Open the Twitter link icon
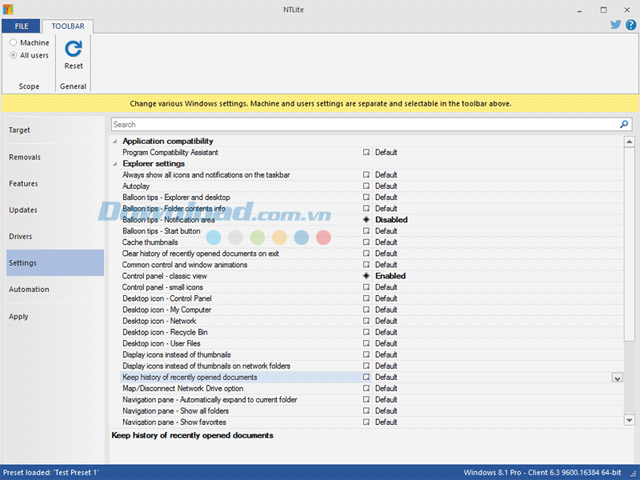This screenshot has height=480, width=640. (616, 25)
